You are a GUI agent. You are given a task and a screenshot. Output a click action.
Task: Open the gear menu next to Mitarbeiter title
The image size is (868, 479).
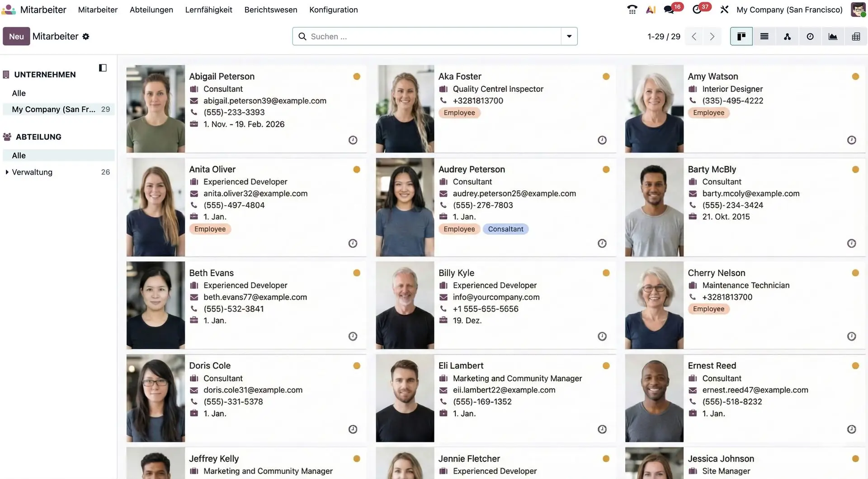pyautogui.click(x=86, y=36)
